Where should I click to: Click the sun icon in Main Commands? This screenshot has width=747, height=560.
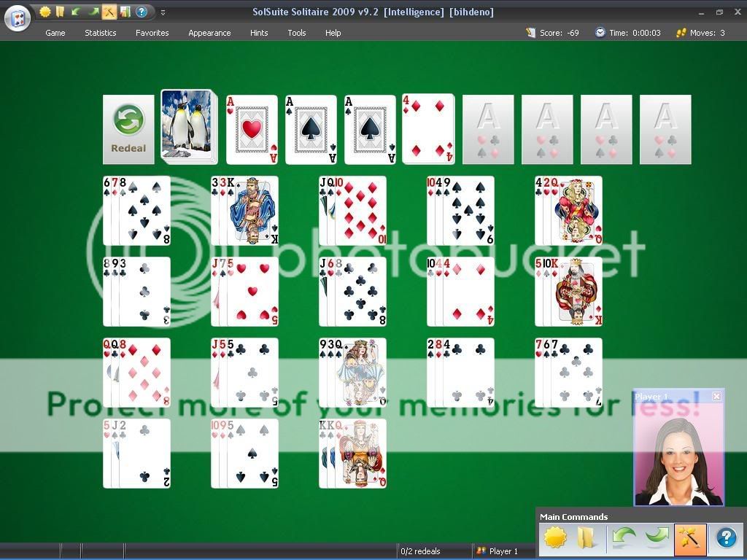coord(554,538)
